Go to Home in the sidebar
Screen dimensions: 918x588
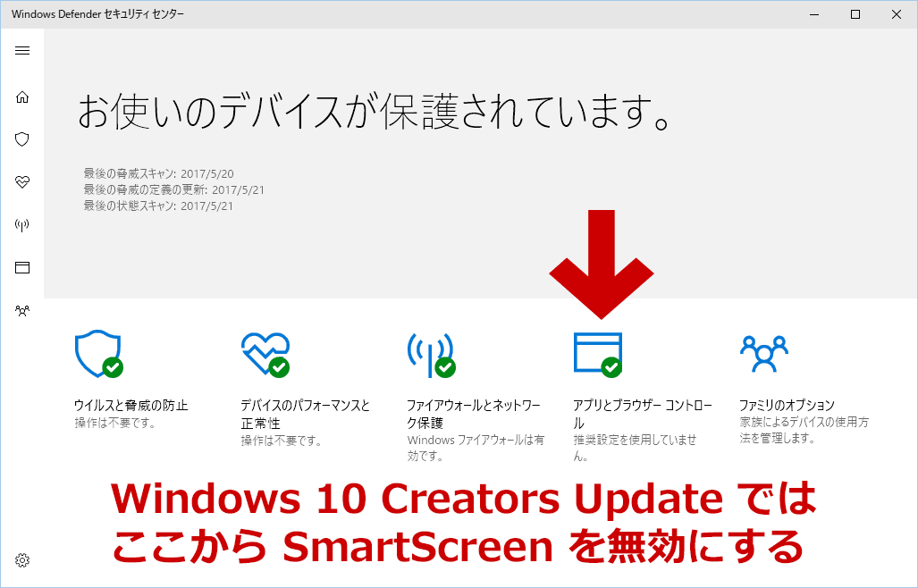click(x=22, y=97)
